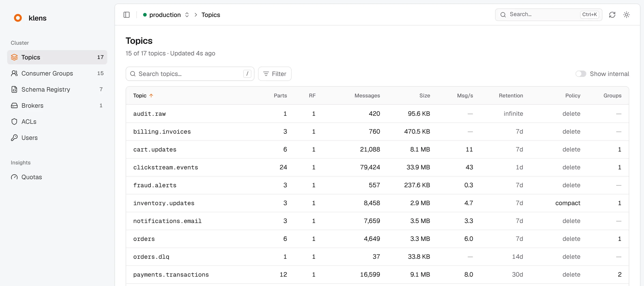This screenshot has height=286, width=644.
Task: Click the Topics breadcrumb link
Action: (211, 15)
